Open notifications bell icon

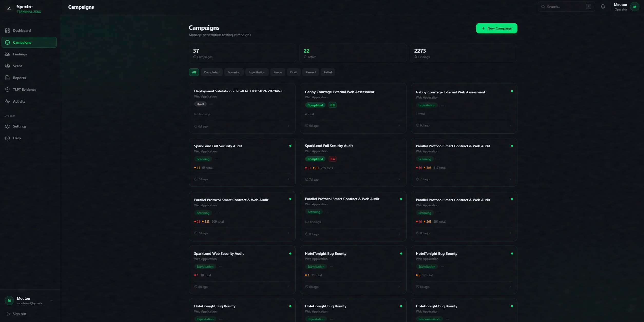603,7
